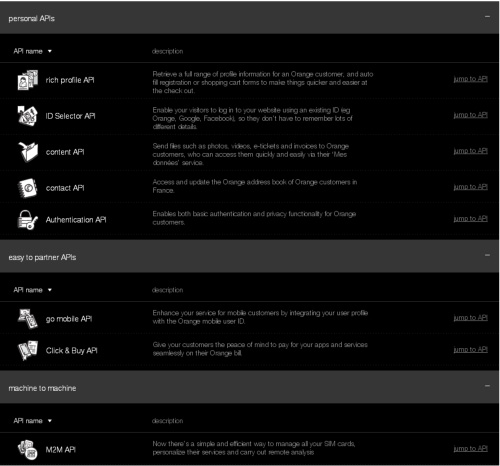Screen dimensions: 500x466
Task: Collapse the personal APIs section
Action: [x=487, y=16]
